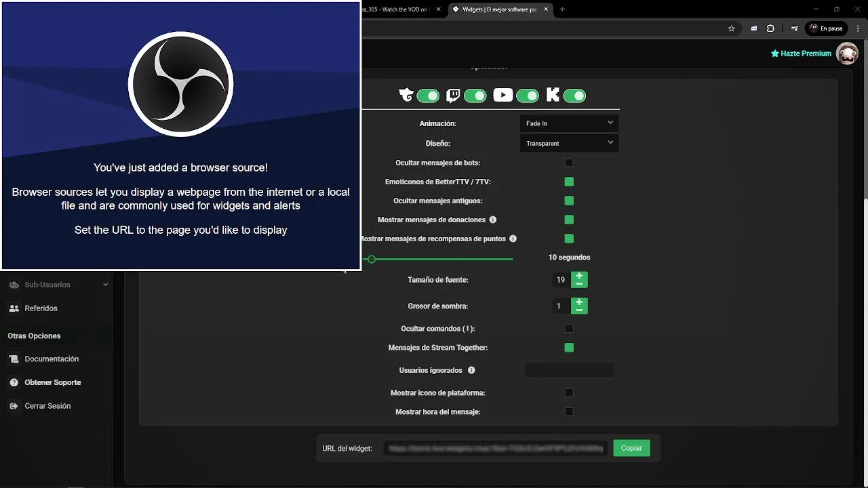Decrease Grosor de sombra with minus
Image resolution: width=868 pixels, height=488 pixels.
tap(579, 310)
